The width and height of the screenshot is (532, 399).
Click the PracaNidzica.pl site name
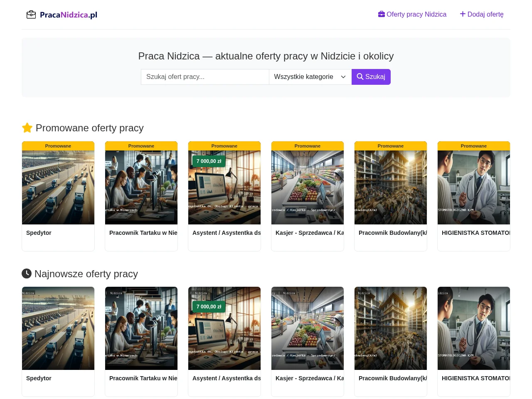[69, 15]
